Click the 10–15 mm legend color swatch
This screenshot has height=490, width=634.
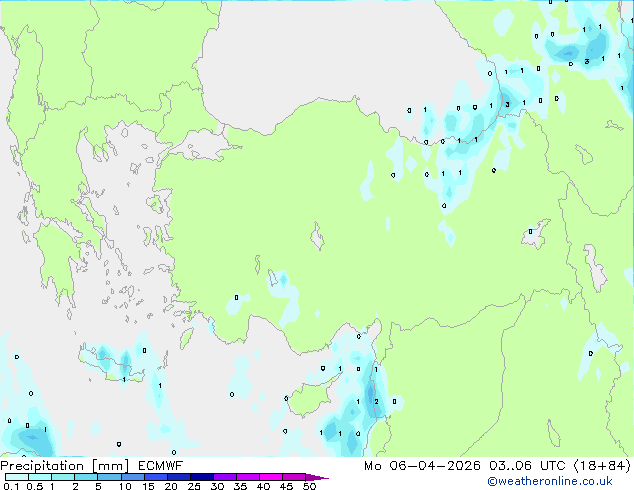pos(133,477)
